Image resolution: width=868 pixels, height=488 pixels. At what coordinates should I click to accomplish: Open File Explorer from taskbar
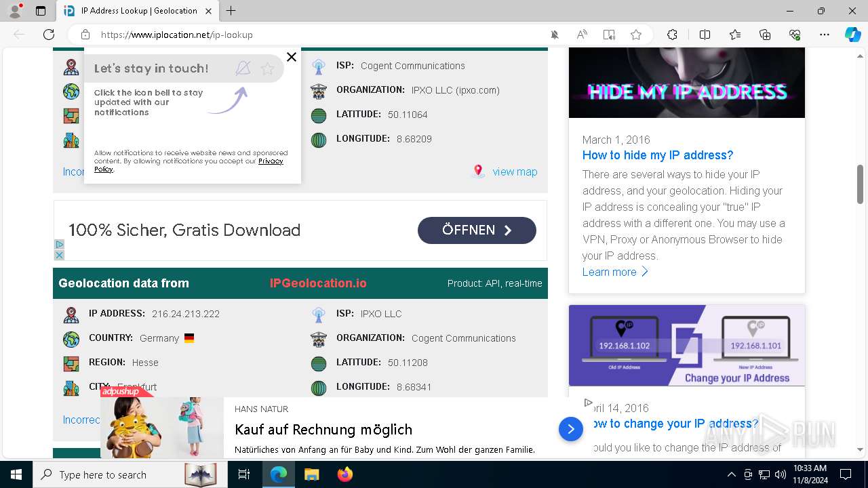click(x=311, y=474)
